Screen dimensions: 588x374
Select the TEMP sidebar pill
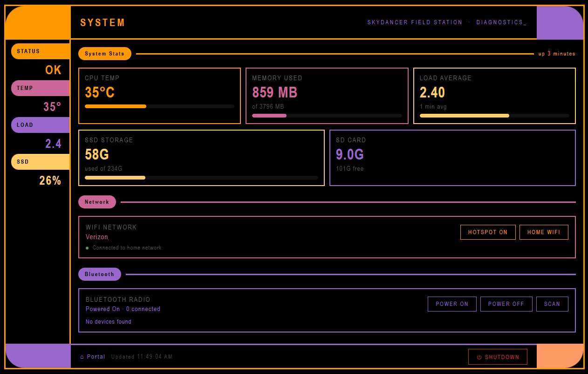click(40, 88)
